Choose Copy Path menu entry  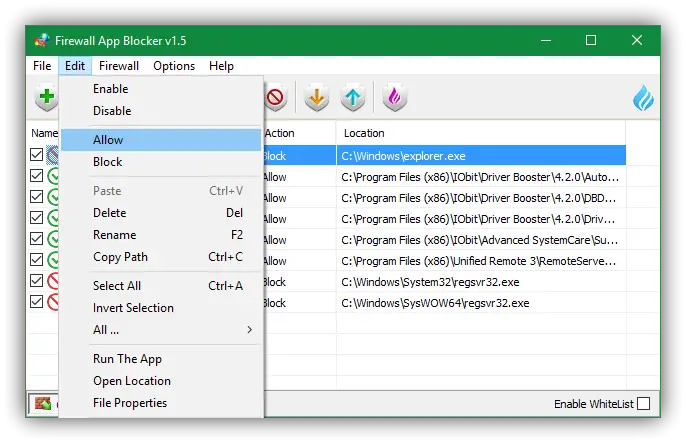(161, 257)
